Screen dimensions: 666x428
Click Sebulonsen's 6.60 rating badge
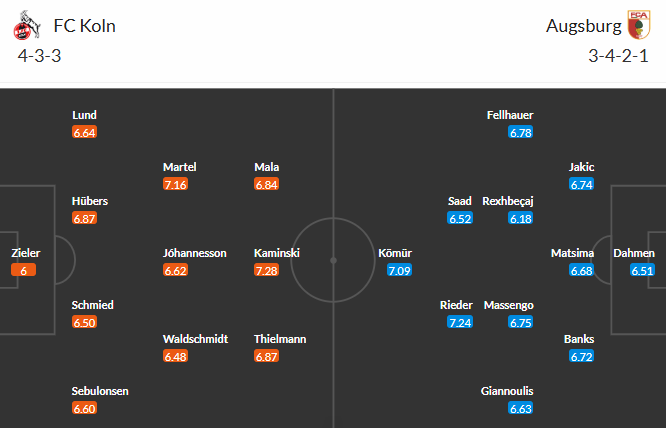point(85,408)
